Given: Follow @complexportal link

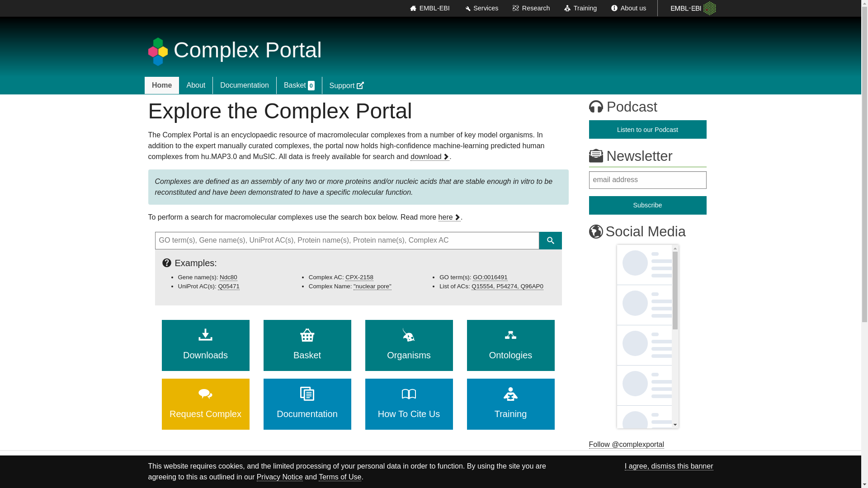Looking at the screenshot, I should click(x=626, y=445).
